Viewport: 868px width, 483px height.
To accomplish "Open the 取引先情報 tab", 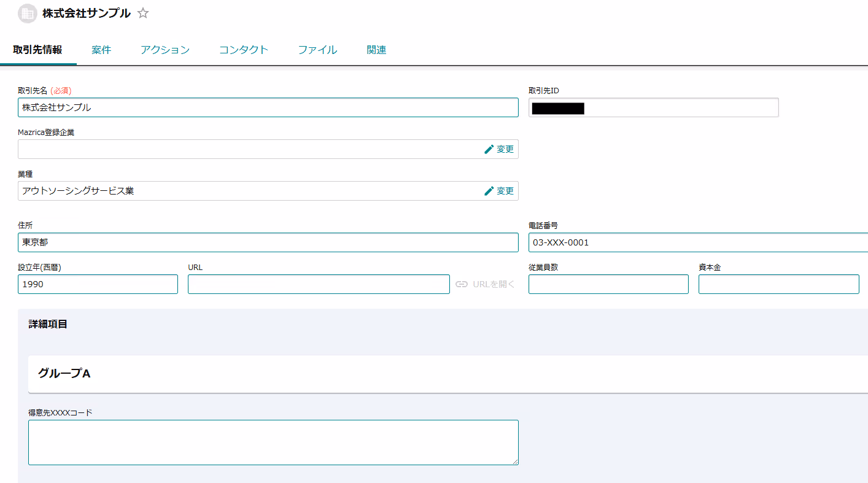I will [x=37, y=50].
